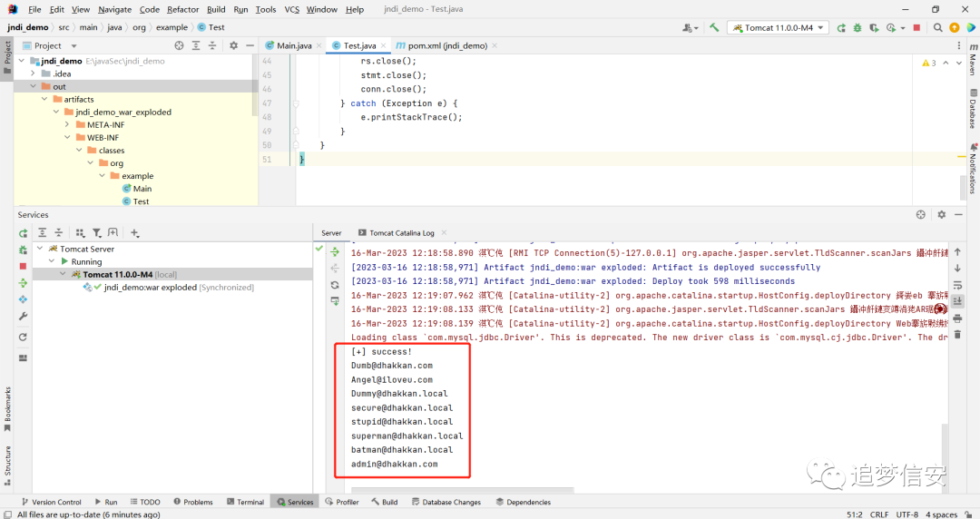Collapse the WEB-INF folder in tree
The height and width of the screenshot is (519, 980).
67,138
